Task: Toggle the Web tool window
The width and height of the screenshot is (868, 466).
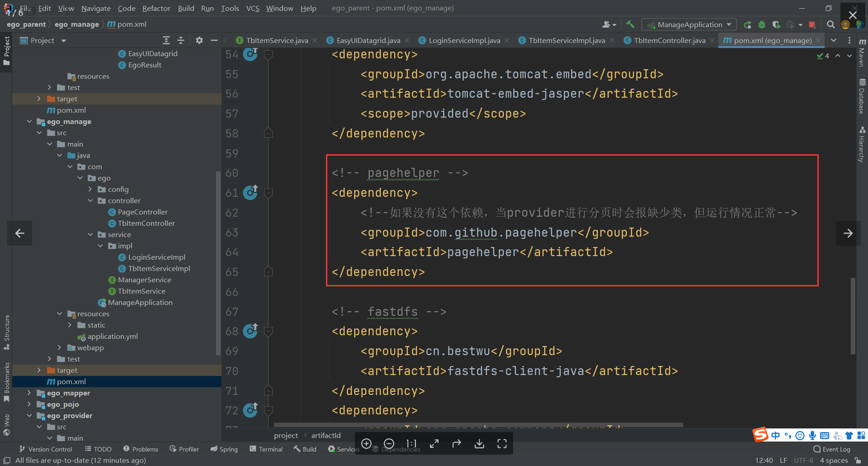Action: pos(7,424)
